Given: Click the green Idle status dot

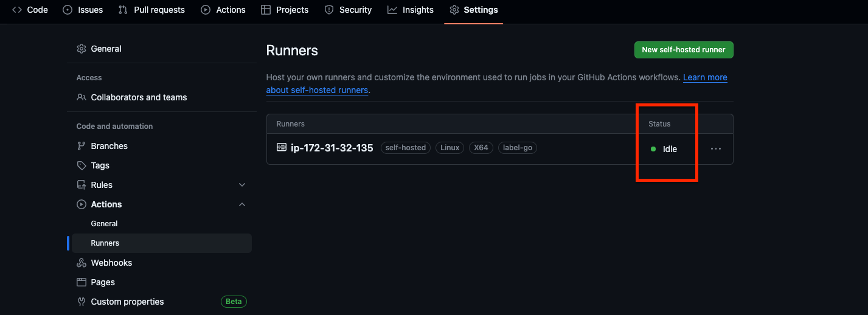Looking at the screenshot, I should (653, 149).
